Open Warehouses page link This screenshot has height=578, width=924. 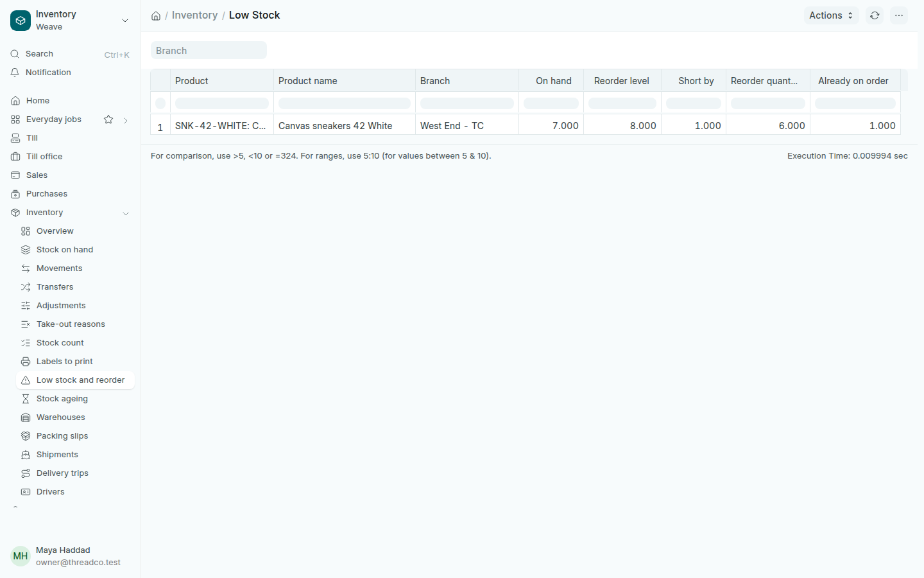(x=76, y=417)
